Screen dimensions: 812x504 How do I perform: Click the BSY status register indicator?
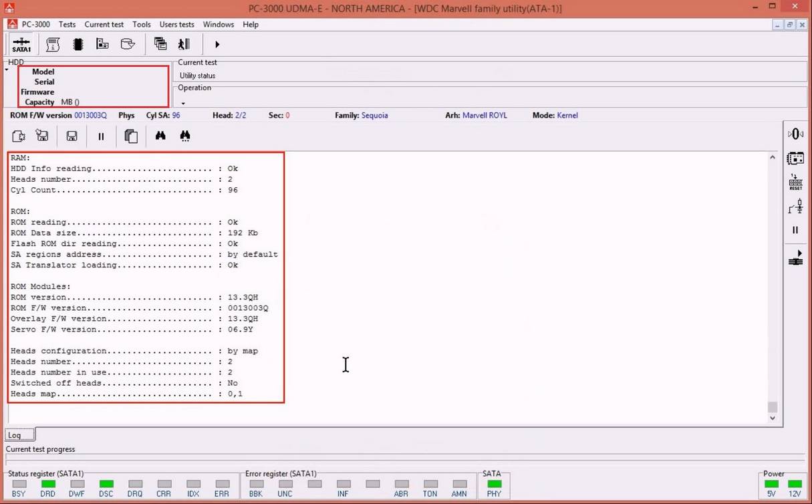19,484
